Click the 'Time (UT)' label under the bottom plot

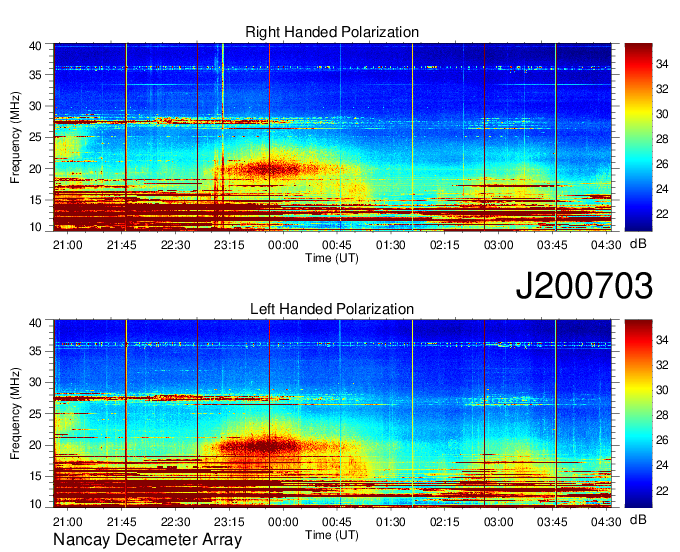[x=332, y=535]
